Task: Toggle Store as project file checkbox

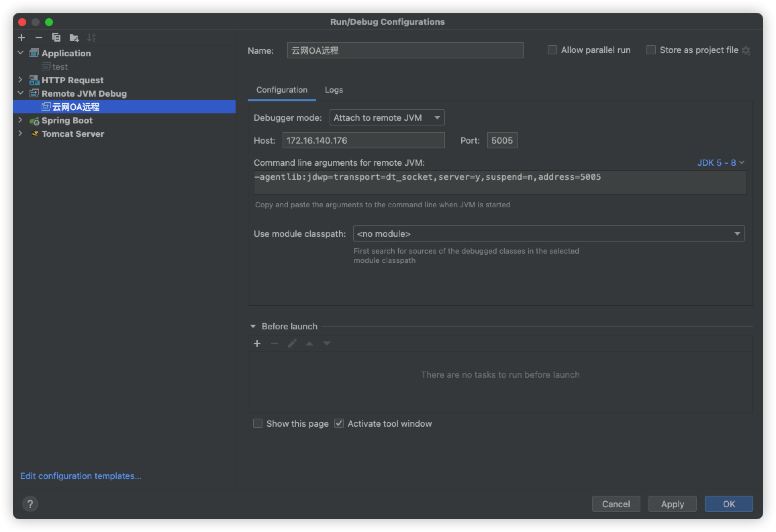Action: pos(651,50)
